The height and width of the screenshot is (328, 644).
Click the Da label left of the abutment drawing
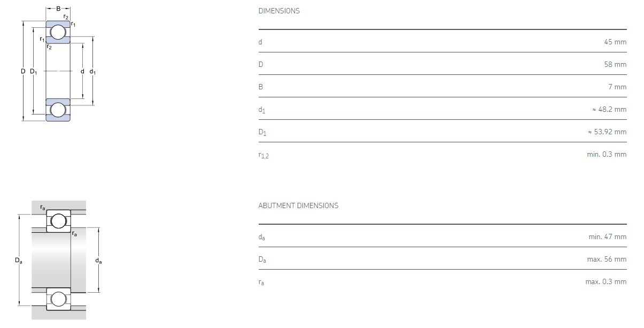pyautogui.click(x=19, y=261)
